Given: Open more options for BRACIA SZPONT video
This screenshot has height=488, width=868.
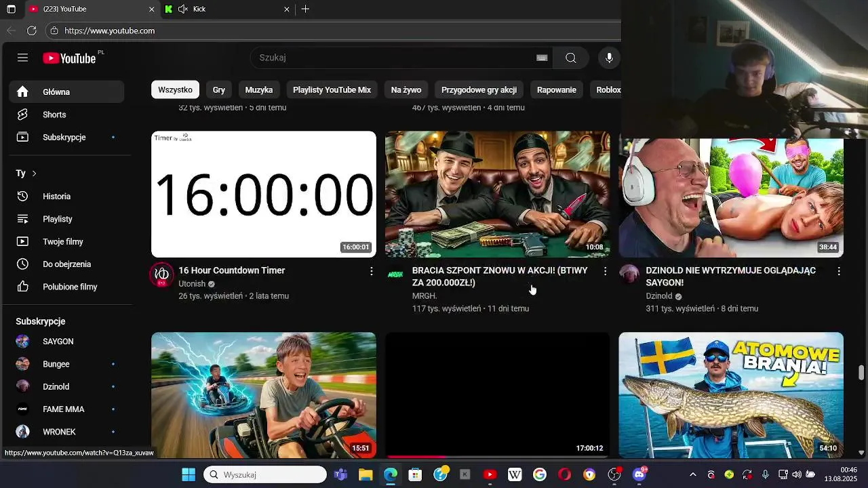Looking at the screenshot, I should (x=605, y=271).
